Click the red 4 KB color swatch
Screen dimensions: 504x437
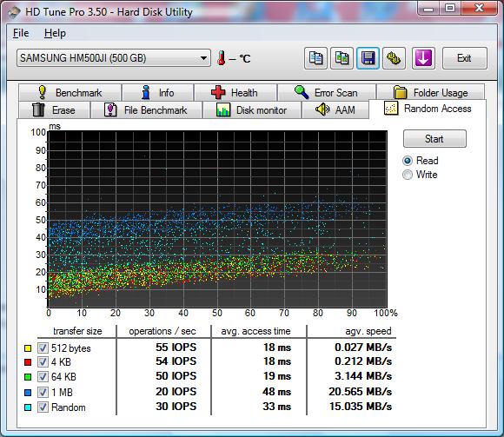coord(28,362)
